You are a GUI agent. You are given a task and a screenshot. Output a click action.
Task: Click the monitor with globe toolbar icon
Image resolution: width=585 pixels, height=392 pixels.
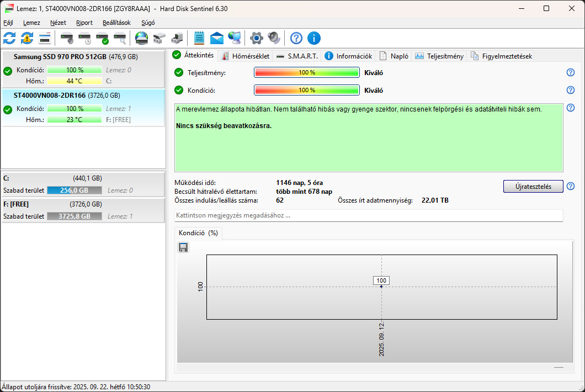235,38
